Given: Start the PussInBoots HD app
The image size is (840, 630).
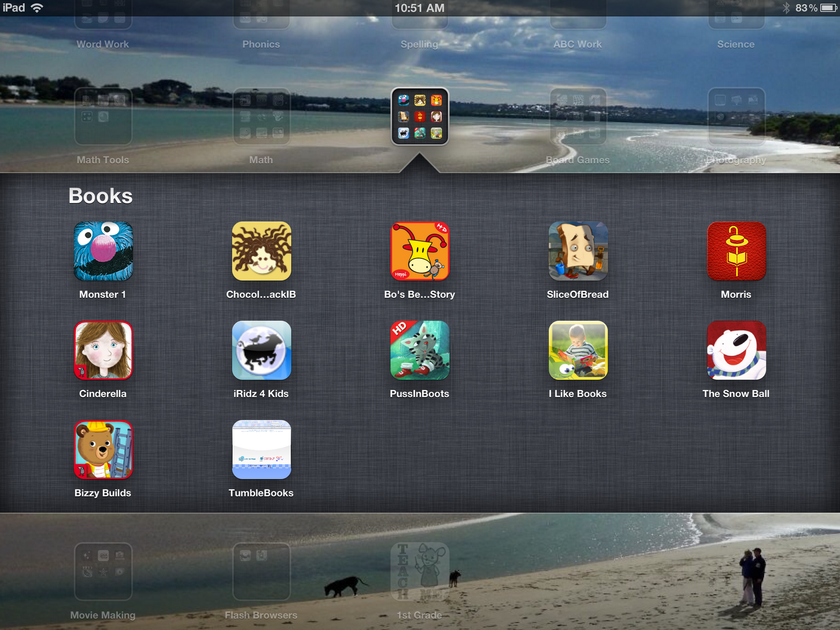Looking at the screenshot, I should pyautogui.click(x=419, y=350).
